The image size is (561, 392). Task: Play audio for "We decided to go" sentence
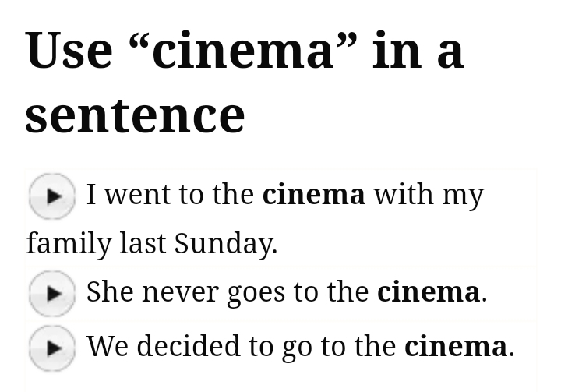click(x=52, y=347)
